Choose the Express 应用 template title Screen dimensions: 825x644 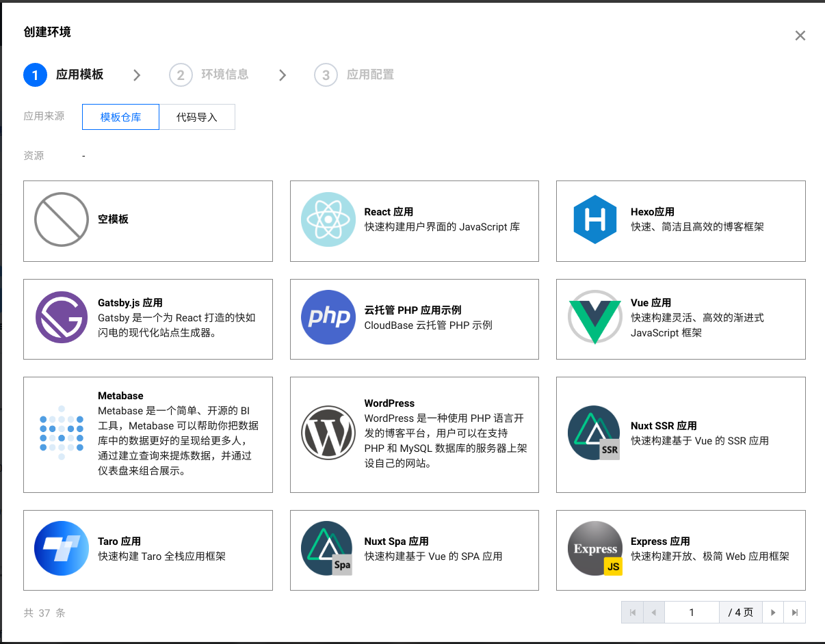point(660,541)
